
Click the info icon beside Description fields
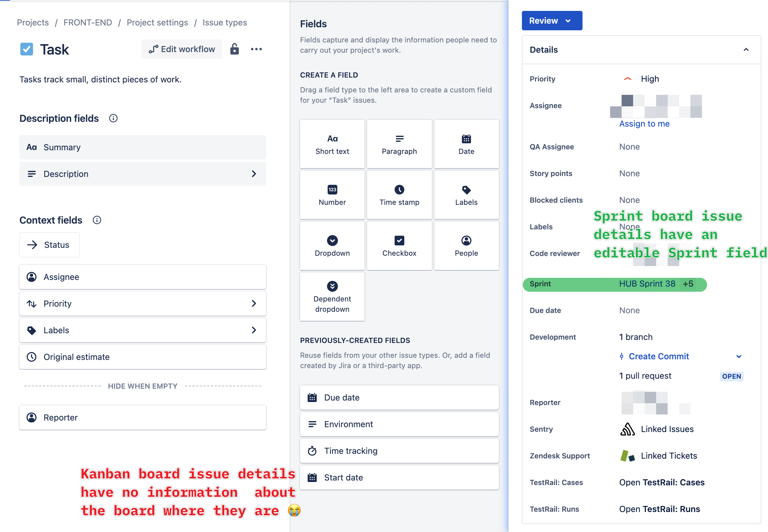(113, 118)
